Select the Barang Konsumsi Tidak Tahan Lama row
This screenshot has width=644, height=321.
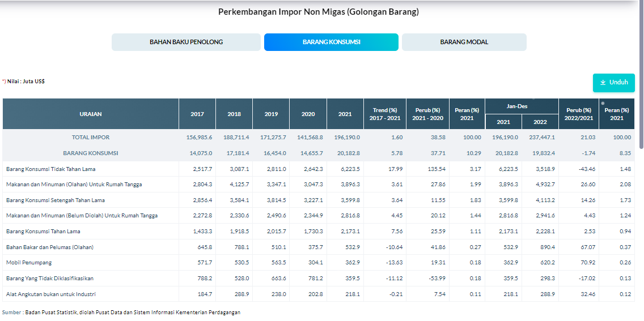(x=50, y=169)
